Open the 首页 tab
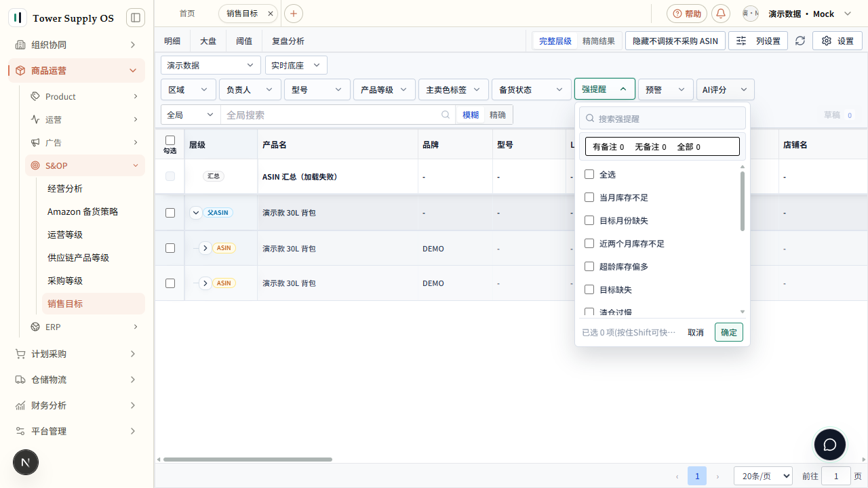 (187, 14)
